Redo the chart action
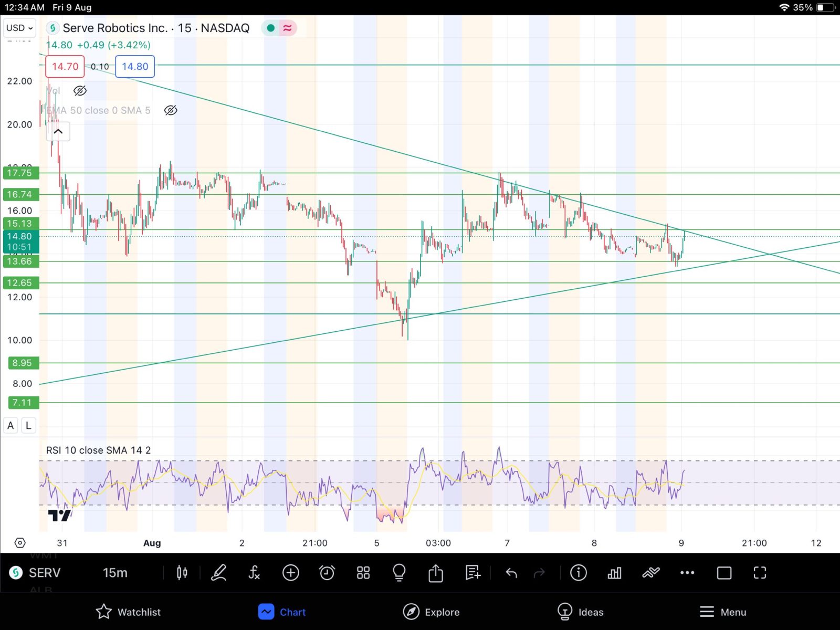This screenshot has width=840, height=630. (539, 573)
